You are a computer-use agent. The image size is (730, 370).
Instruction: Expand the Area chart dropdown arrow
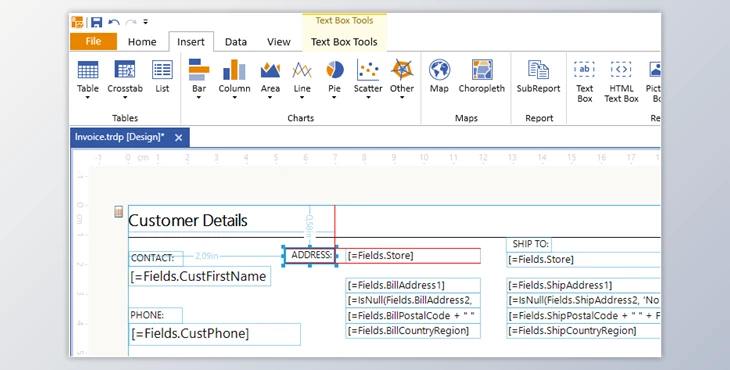tap(270, 98)
